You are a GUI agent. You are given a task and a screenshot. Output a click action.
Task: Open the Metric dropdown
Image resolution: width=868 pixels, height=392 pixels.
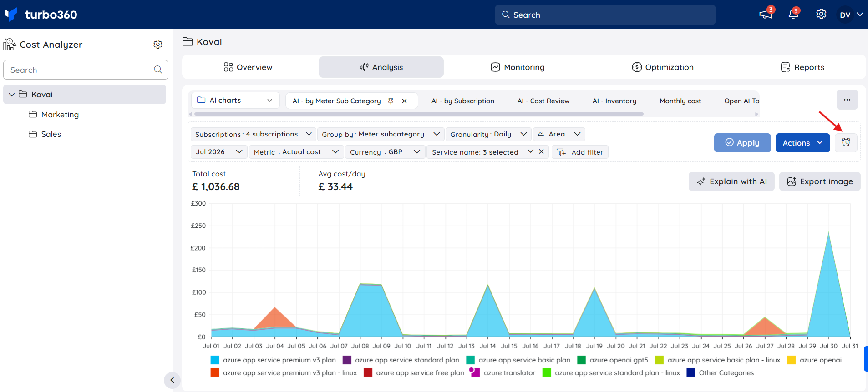pyautogui.click(x=296, y=152)
